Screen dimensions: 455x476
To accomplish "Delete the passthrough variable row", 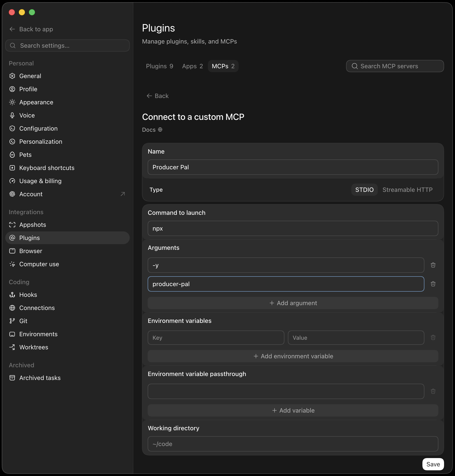I will pyautogui.click(x=433, y=391).
